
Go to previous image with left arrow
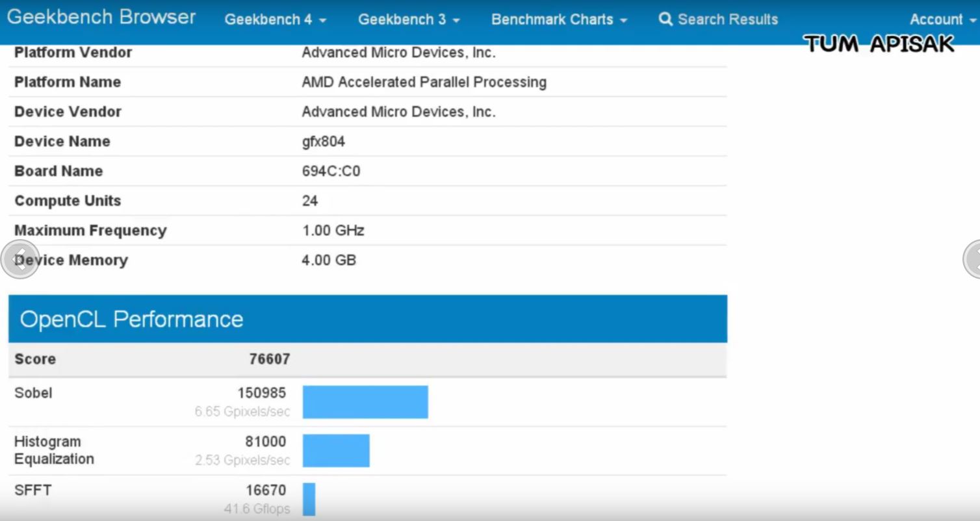tap(19, 259)
